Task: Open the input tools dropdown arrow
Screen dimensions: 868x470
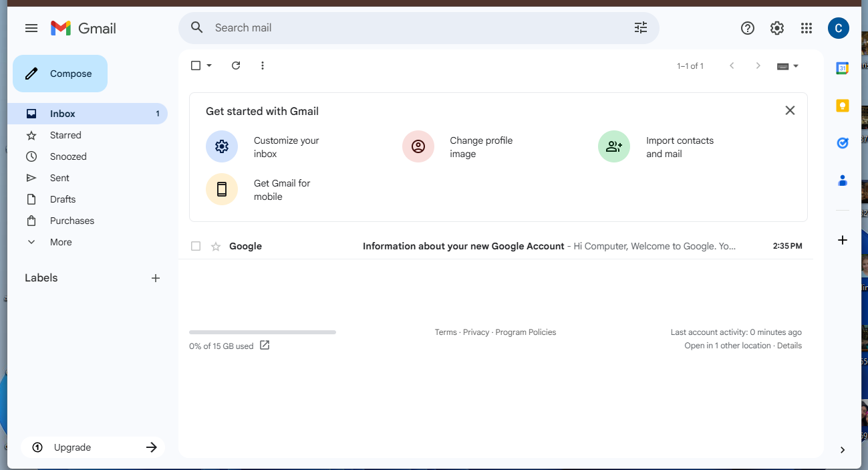Action: (x=796, y=66)
